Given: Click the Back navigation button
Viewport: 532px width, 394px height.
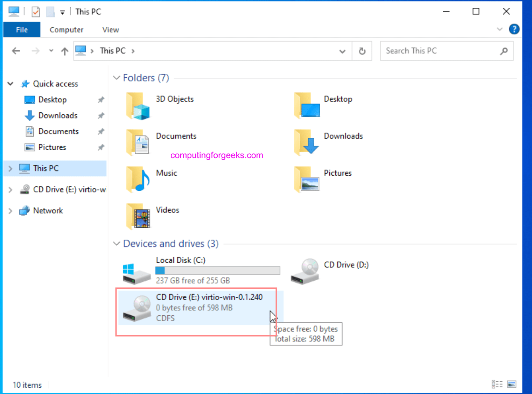Looking at the screenshot, I should pyautogui.click(x=16, y=51).
